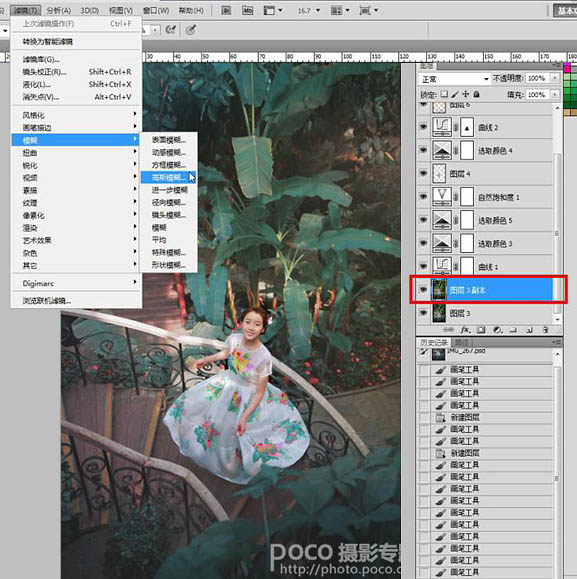The height and width of the screenshot is (579, 577).
Task: Click the arrange documents icon
Action: (336, 10)
